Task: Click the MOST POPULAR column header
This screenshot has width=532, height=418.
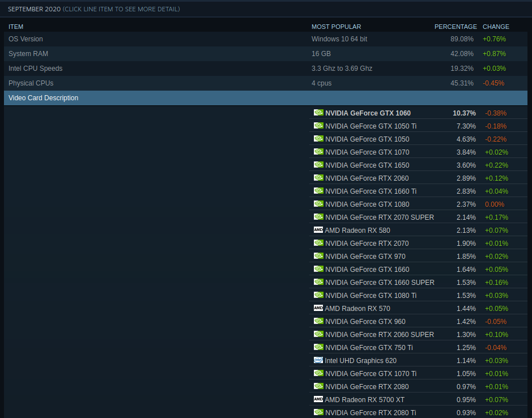Action: (336, 27)
